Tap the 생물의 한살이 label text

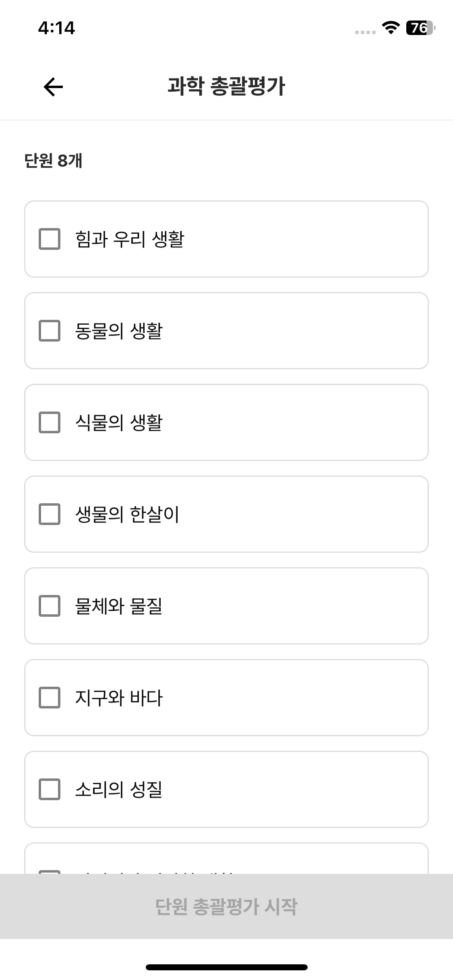pyautogui.click(x=127, y=514)
